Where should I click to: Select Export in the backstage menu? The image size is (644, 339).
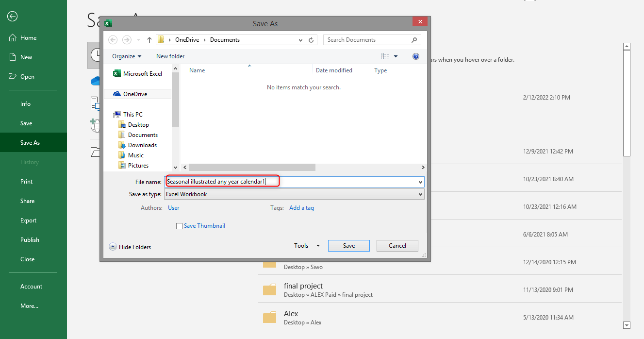tap(28, 220)
